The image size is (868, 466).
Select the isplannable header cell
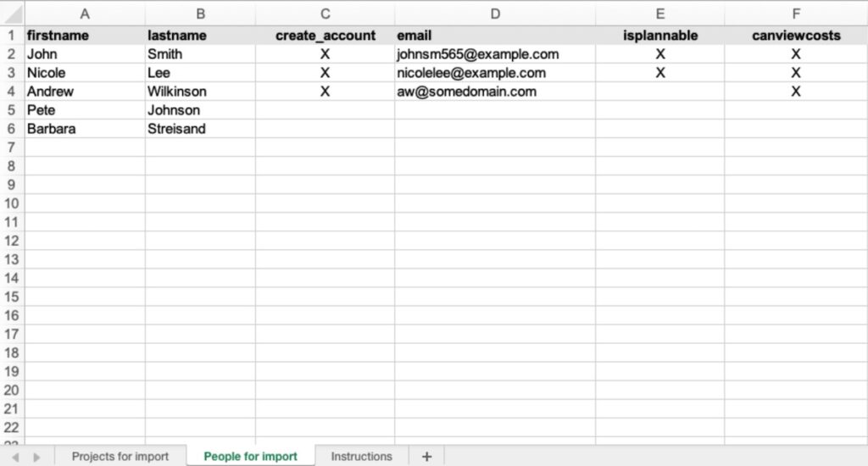660,36
